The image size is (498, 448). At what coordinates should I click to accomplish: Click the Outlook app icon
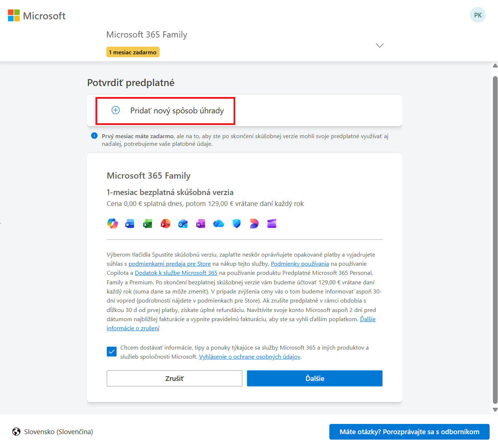(183, 223)
